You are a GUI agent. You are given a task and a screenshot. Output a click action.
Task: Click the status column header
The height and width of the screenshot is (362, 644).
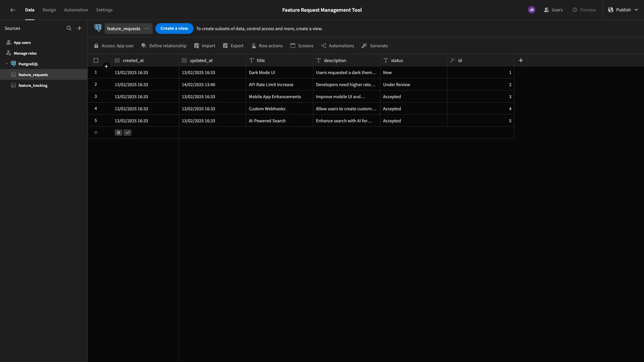click(x=414, y=60)
